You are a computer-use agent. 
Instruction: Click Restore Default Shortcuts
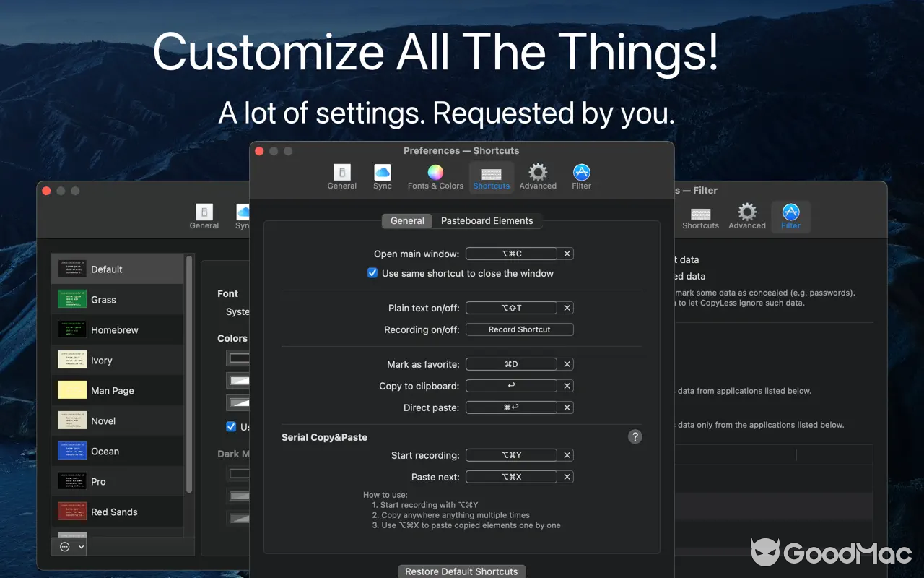point(461,571)
